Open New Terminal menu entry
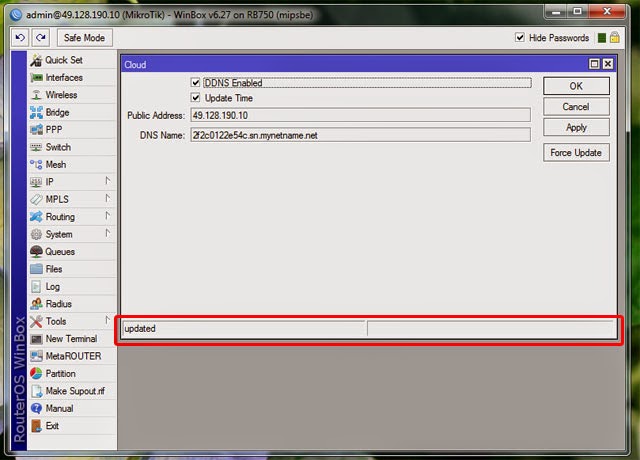This screenshot has height=460, width=640. (72, 339)
